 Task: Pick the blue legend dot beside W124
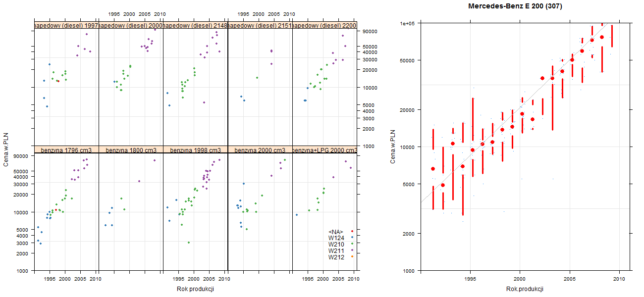pos(352,238)
